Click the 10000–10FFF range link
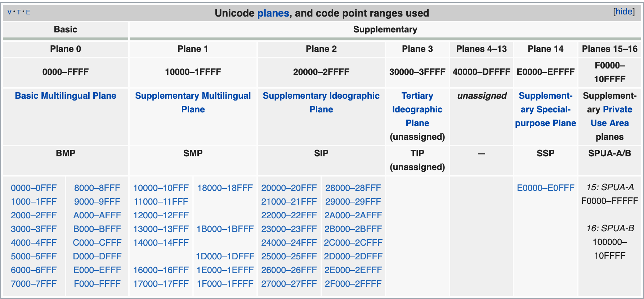The width and height of the screenshot is (644, 299). [x=161, y=188]
